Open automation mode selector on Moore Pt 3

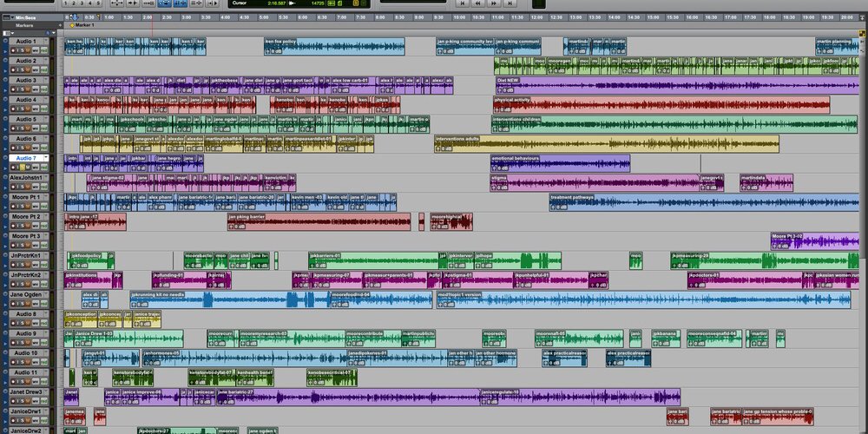[44, 246]
